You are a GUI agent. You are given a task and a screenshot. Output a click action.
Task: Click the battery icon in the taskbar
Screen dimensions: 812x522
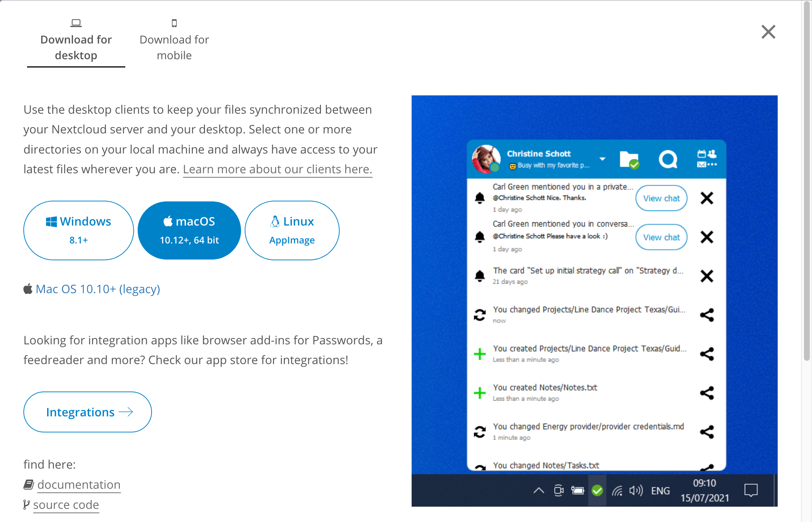tap(577, 490)
